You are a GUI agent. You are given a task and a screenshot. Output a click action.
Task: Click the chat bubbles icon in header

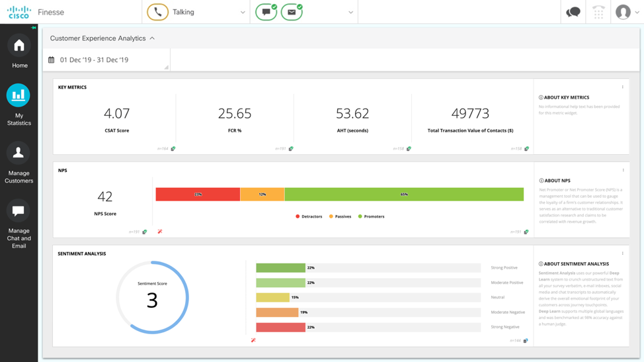[x=573, y=12]
